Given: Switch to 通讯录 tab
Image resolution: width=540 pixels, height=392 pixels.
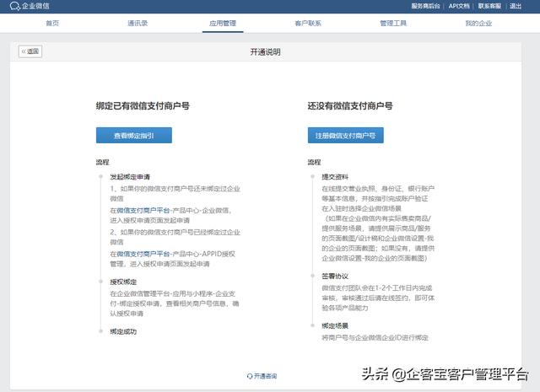Looking at the screenshot, I should 138,23.
